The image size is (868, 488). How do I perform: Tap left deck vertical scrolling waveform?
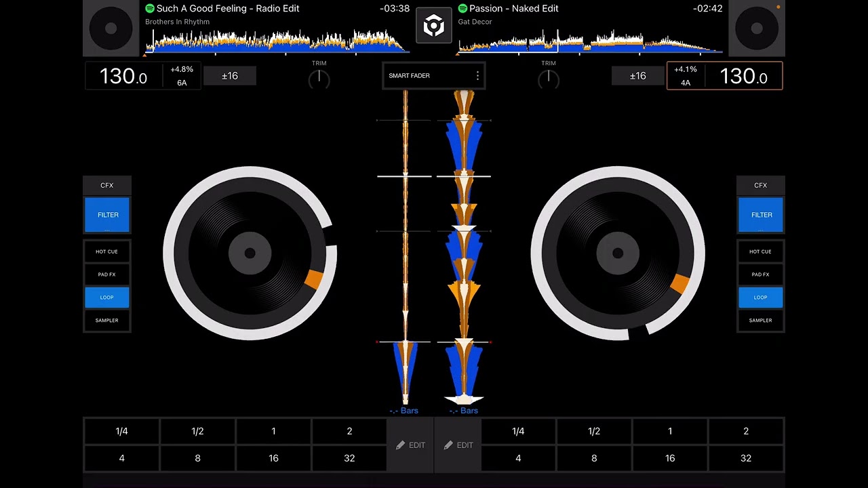(x=405, y=247)
